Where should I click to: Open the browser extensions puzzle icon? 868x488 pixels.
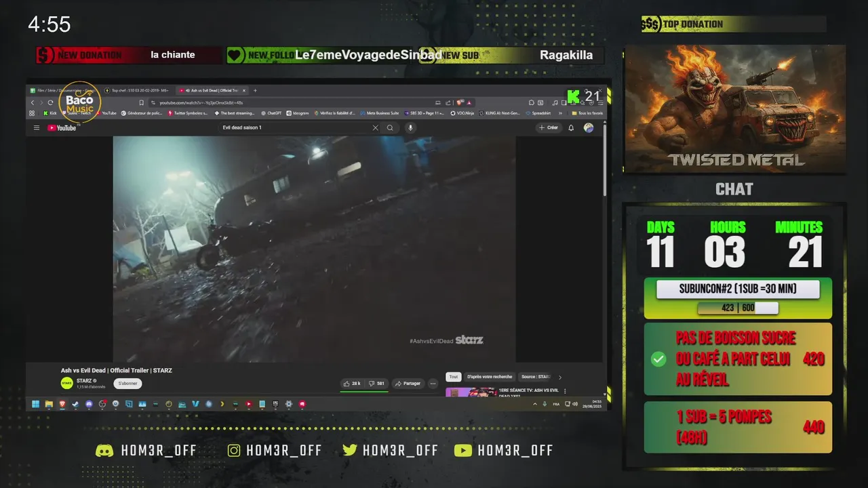532,102
